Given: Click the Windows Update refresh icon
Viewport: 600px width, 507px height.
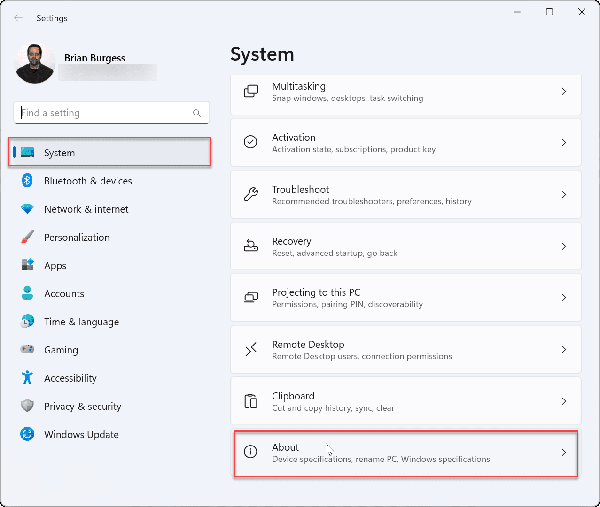Looking at the screenshot, I should [27, 434].
